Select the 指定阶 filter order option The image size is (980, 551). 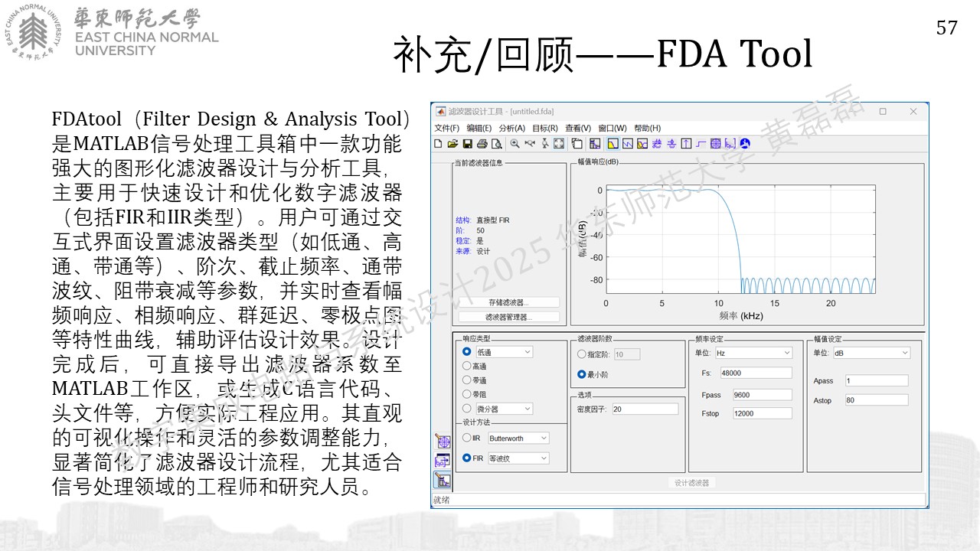tap(581, 354)
